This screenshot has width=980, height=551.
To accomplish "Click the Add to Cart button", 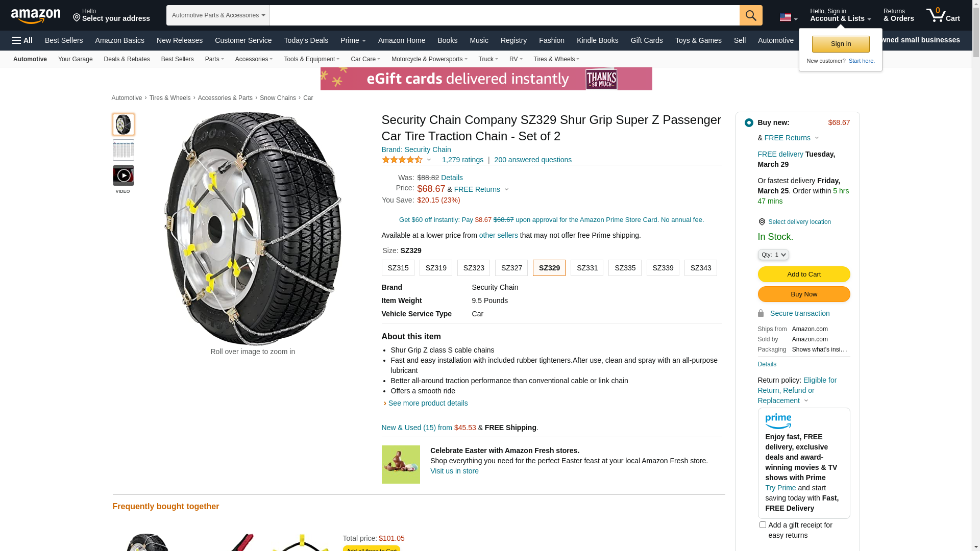I will 803,274.
